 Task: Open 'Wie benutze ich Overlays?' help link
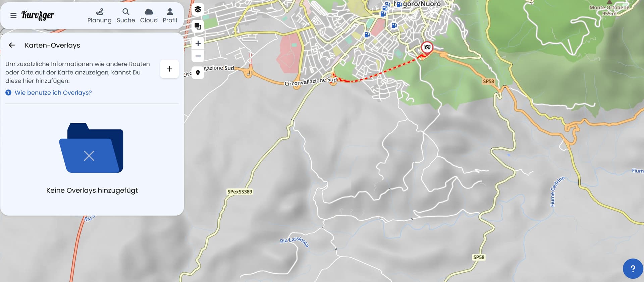pos(53,93)
